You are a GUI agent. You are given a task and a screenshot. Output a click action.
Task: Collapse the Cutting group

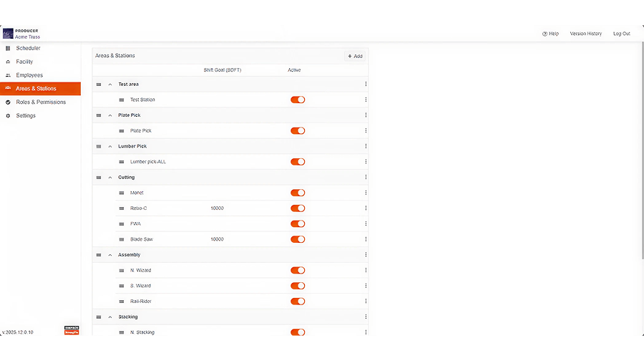110,178
